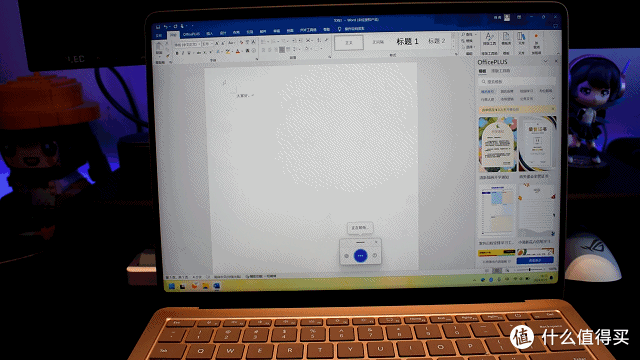Open the blue table template thumbnail
This screenshot has width=640, height=360.
(x=497, y=211)
